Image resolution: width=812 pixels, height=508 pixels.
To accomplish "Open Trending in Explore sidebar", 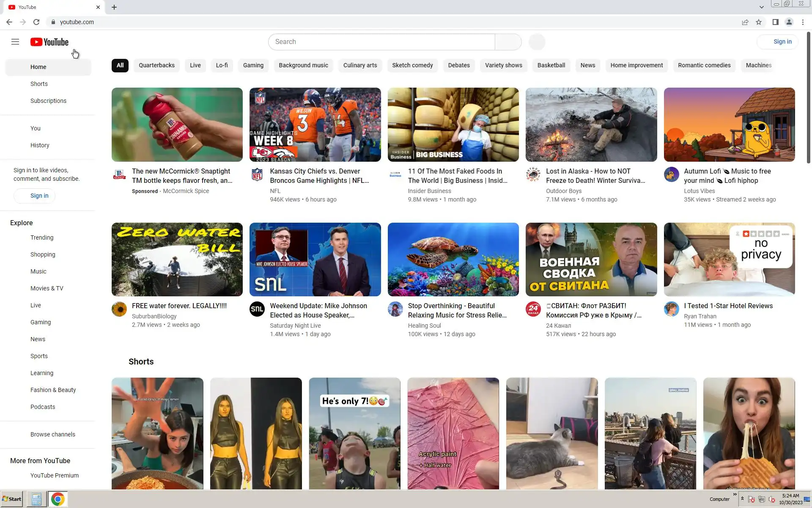I will [x=42, y=237].
